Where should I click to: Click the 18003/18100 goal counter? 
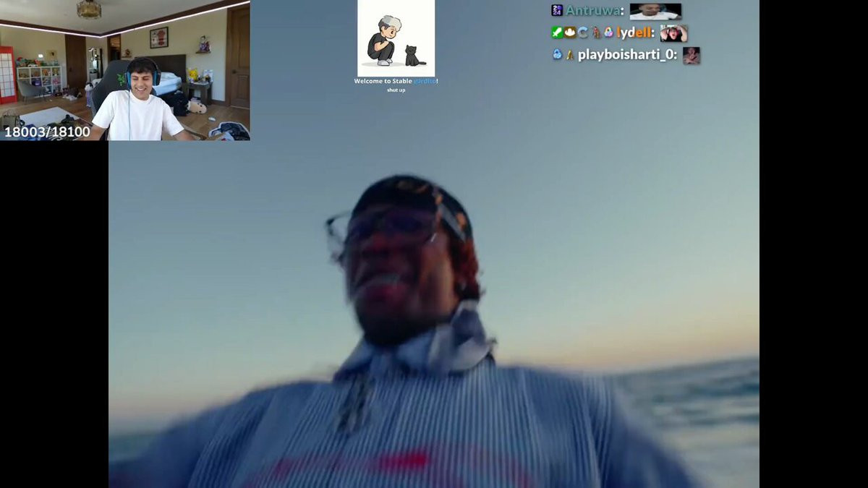click(47, 132)
